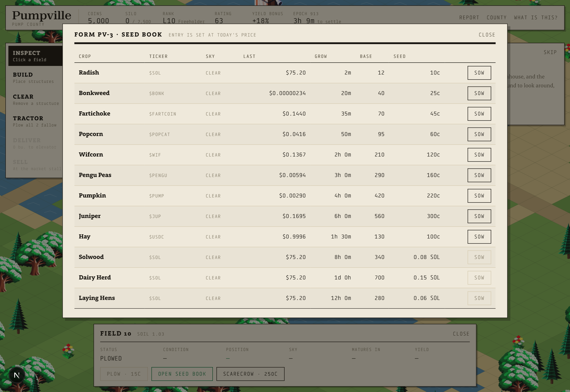
Task: Click the 0.08 SOL seed price
Action: [x=427, y=257]
